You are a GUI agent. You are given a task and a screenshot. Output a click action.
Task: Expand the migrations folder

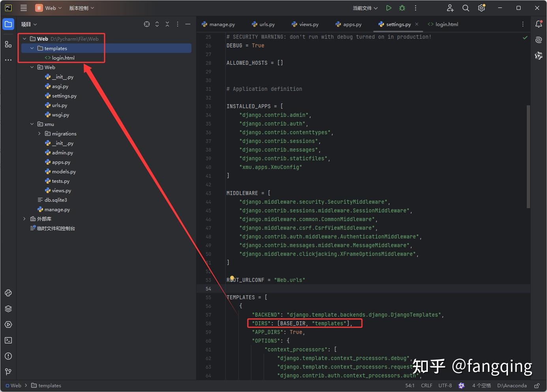tap(39, 133)
